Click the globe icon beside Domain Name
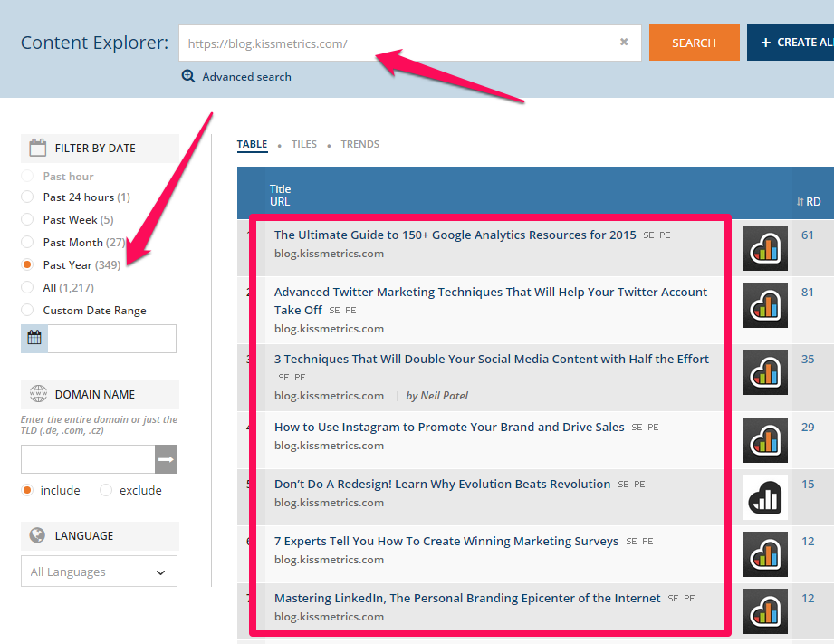Image resolution: width=834 pixels, height=644 pixels. point(38,394)
